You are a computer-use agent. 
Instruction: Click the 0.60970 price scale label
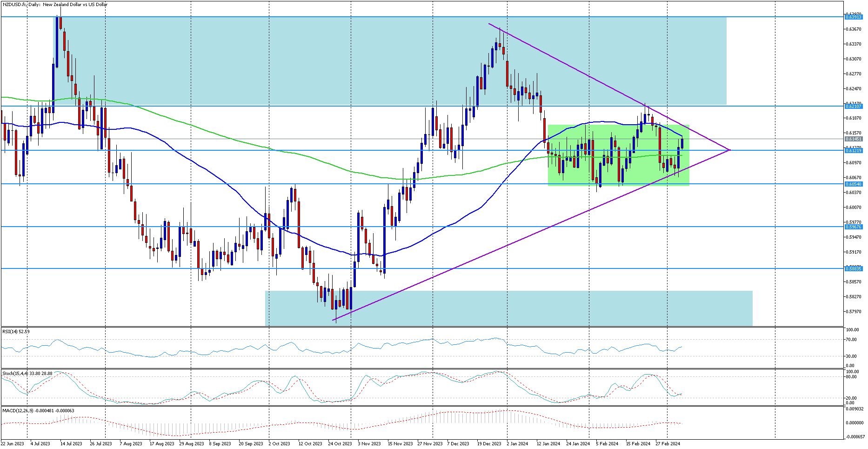click(854, 163)
